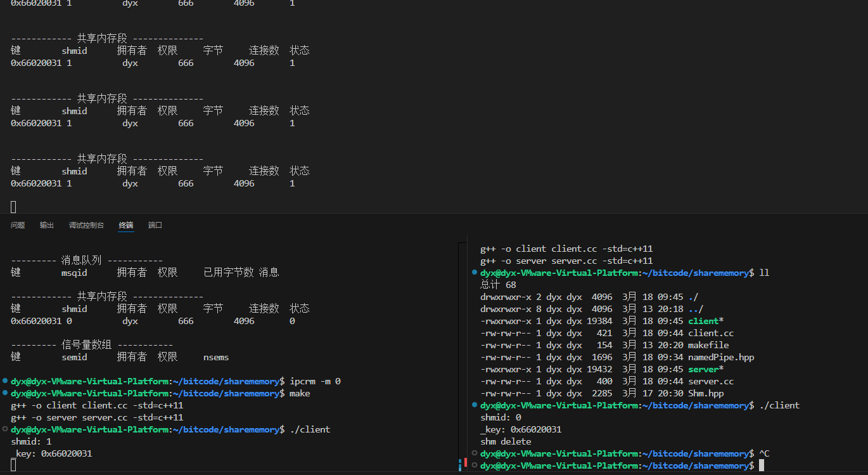Activate the 终端 panel tab
The width and height of the screenshot is (868, 475).
pos(126,225)
